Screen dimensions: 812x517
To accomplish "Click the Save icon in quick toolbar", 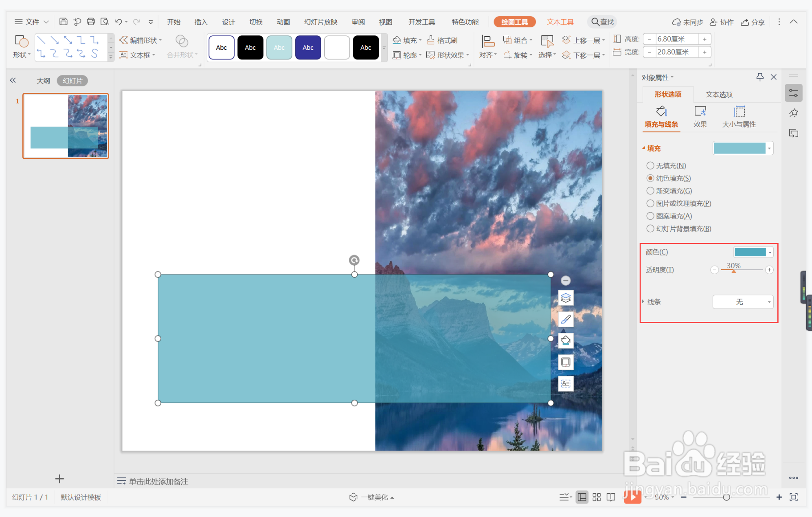I will tap(63, 22).
